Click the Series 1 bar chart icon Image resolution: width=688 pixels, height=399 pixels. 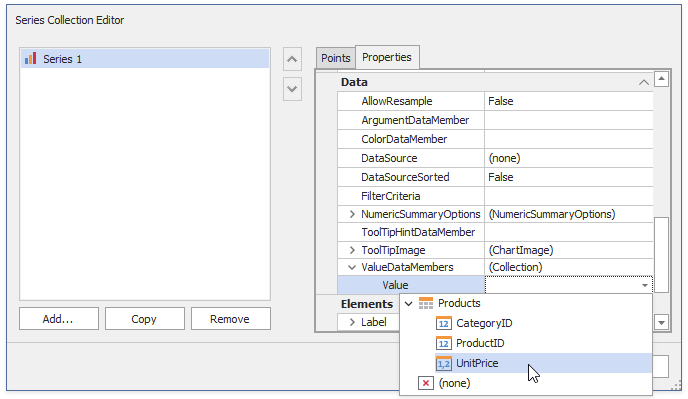point(30,58)
